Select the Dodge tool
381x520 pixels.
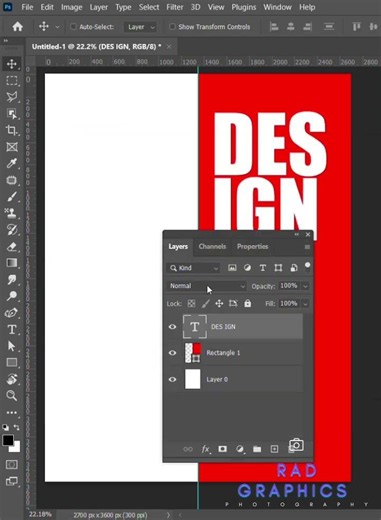[12, 296]
